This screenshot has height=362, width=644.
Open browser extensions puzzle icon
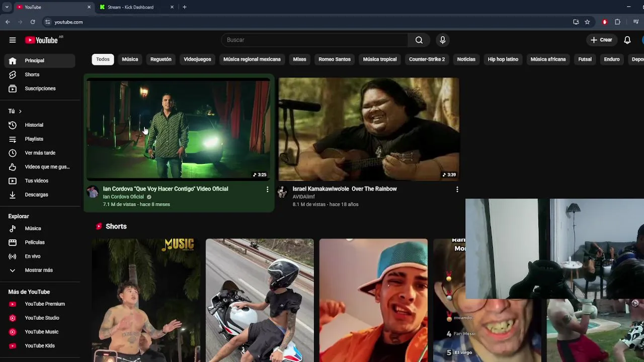617,22
